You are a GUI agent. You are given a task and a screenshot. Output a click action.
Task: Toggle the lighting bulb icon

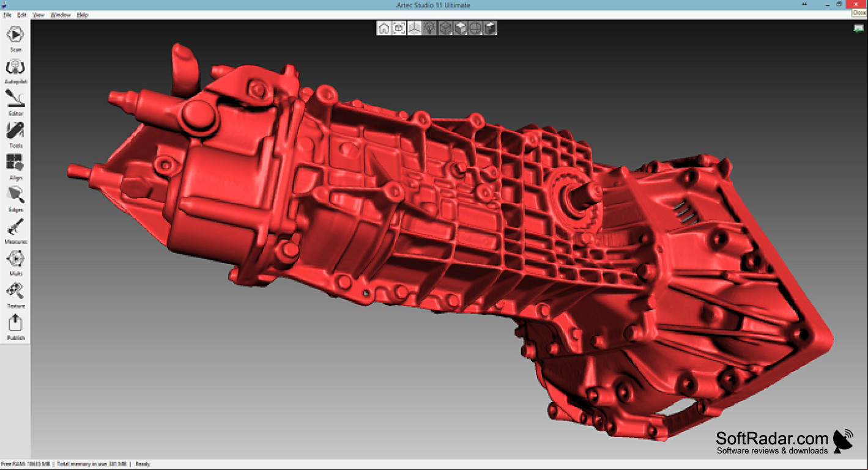point(429,28)
